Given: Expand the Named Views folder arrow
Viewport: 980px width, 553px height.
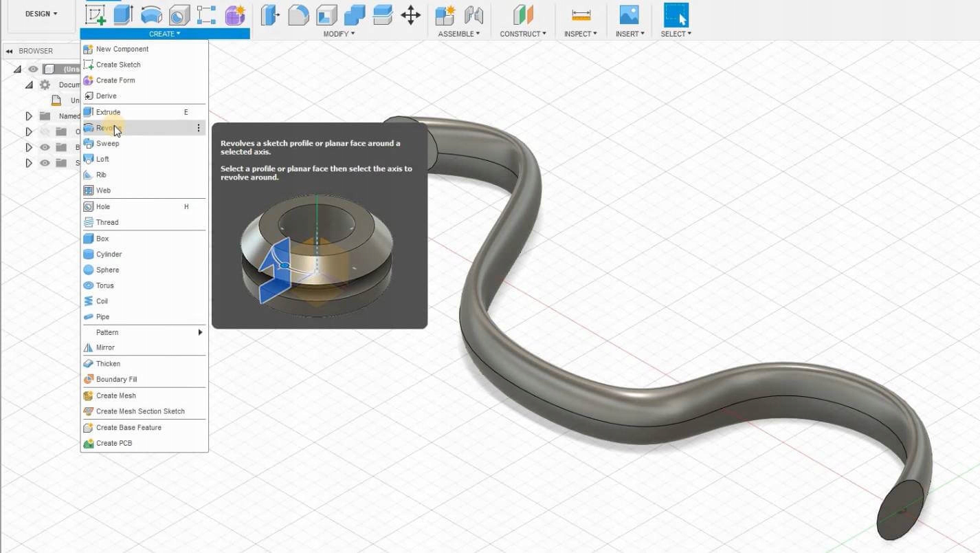Looking at the screenshot, I should tap(29, 116).
